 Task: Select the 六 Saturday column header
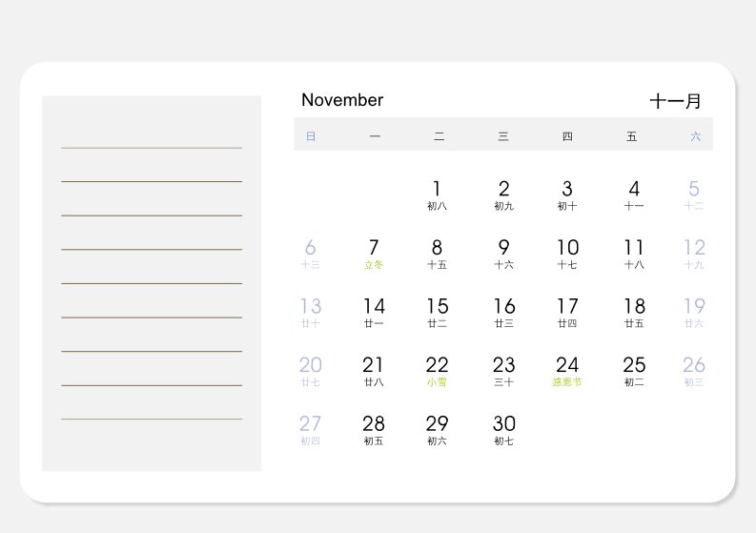coord(695,136)
